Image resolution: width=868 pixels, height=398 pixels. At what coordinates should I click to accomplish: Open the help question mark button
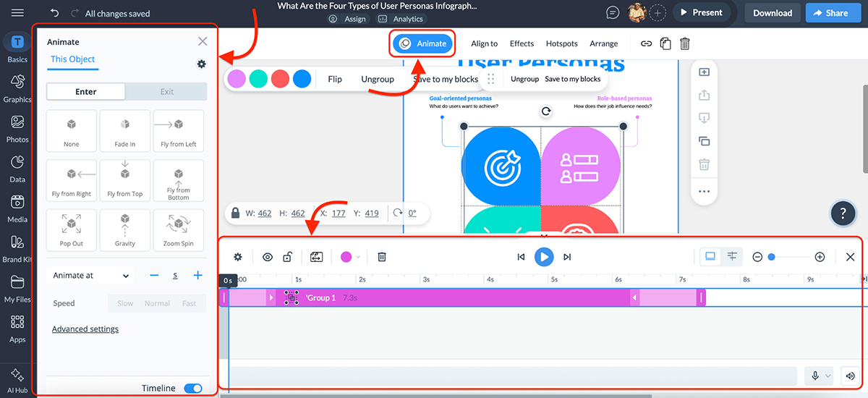(843, 213)
